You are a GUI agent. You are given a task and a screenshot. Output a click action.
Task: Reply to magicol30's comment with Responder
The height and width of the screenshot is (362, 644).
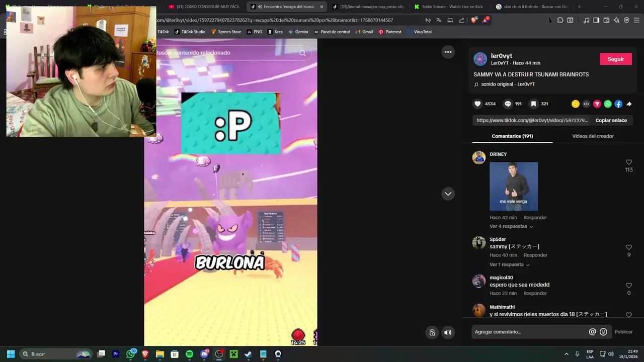535,293
